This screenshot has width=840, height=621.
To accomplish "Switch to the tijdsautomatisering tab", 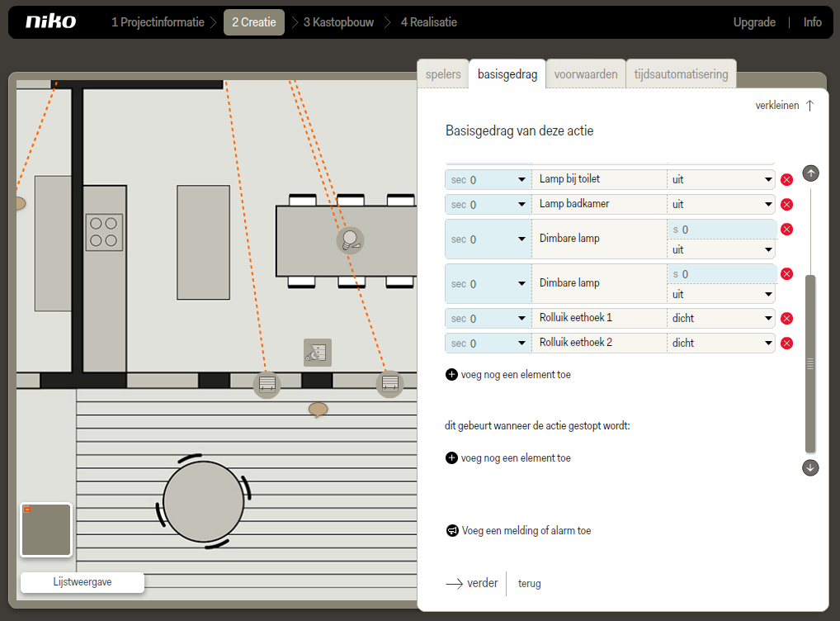I will (681, 74).
